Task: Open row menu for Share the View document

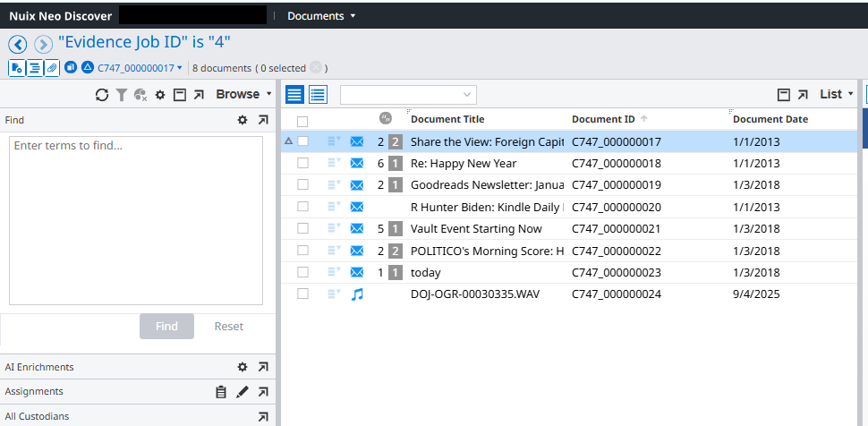Action: tap(335, 141)
